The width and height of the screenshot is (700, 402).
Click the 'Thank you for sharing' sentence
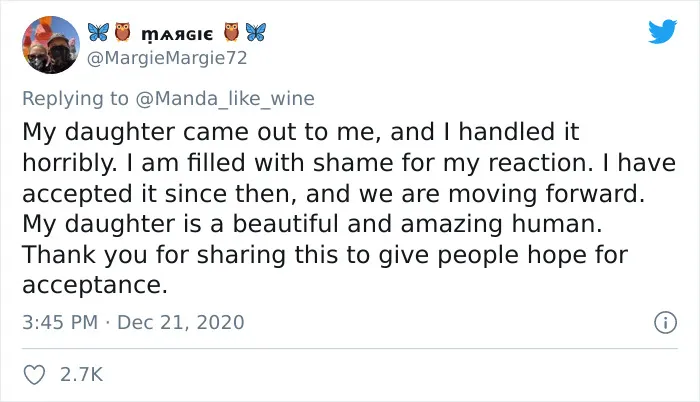point(325,255)
